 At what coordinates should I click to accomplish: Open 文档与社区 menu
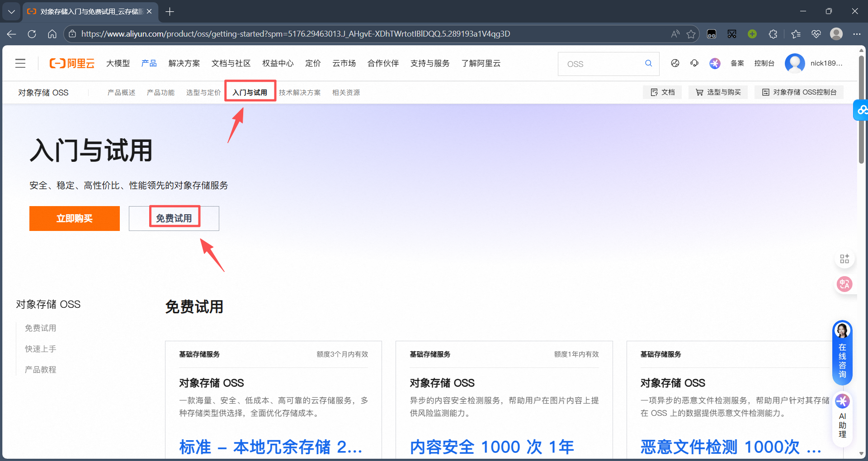pyautogui.click(x=231, y=63)
